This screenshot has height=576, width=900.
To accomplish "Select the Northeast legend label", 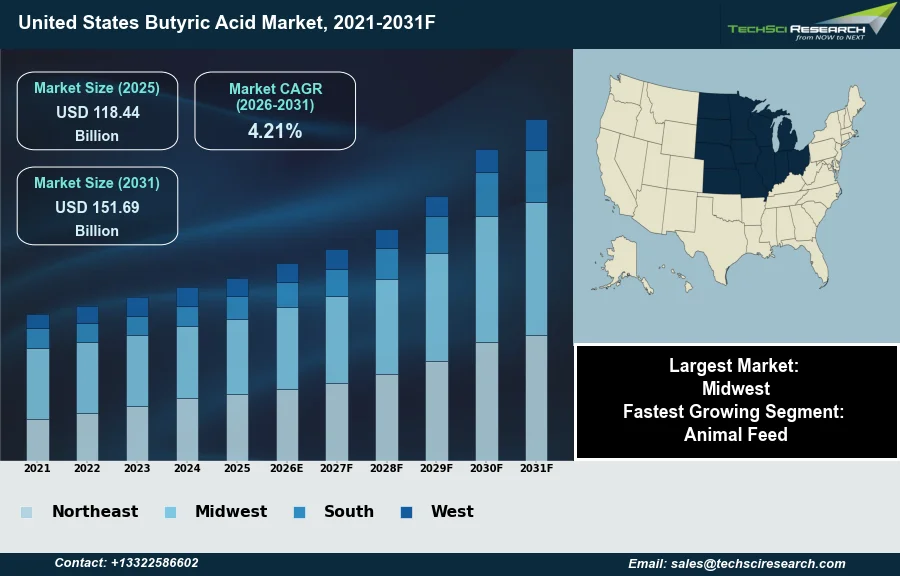I will tap(95, 512).
